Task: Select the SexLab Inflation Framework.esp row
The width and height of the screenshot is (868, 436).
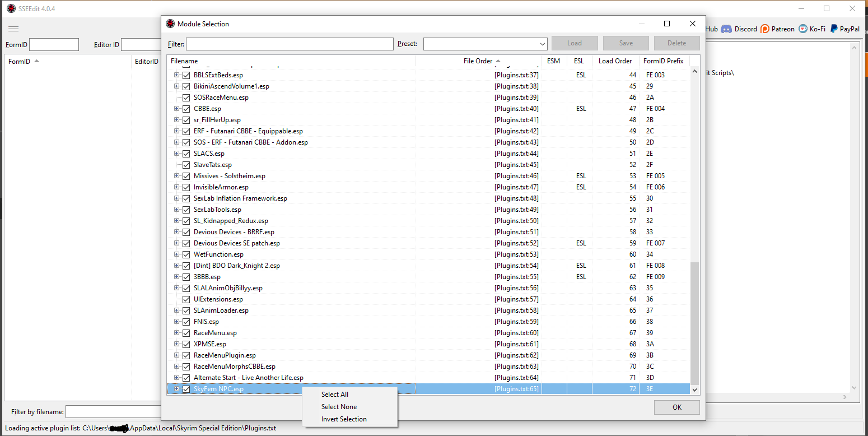Action: [428, 198]
